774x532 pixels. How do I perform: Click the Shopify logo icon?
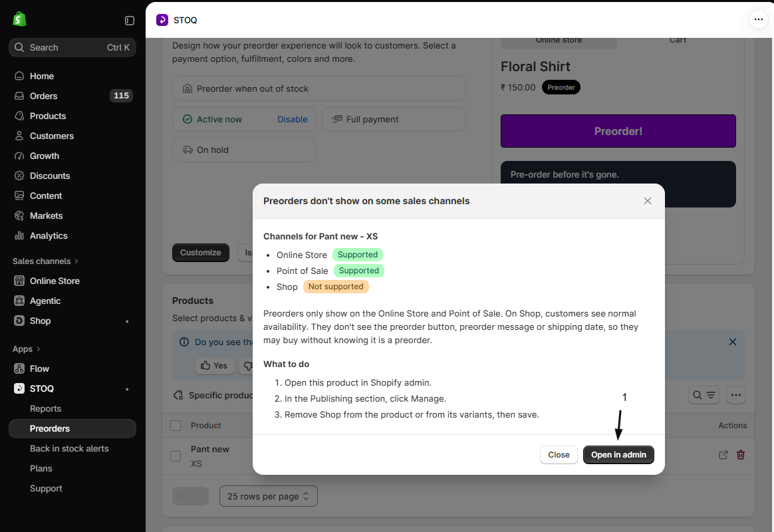pos(19,19)
